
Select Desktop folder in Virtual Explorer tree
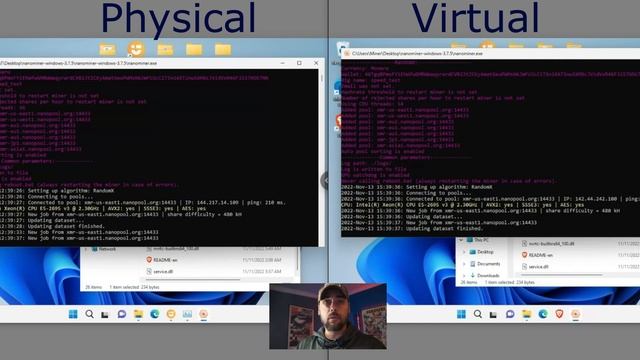point(485,252)
